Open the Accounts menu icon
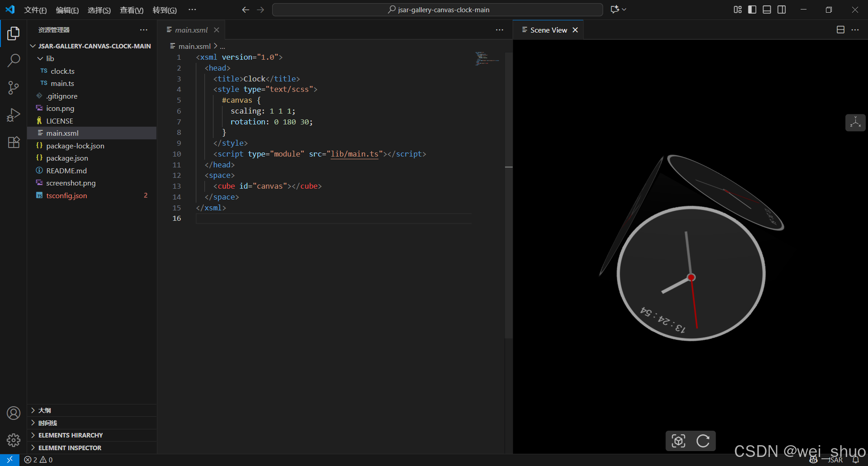868x466 pixels. 14,413
